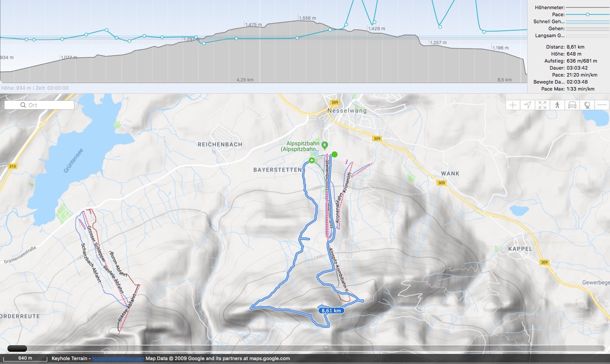Zoom in with the plus map button
Image resolution: width=610 pixels, height=364 pixels.
(x=513, y=105)
